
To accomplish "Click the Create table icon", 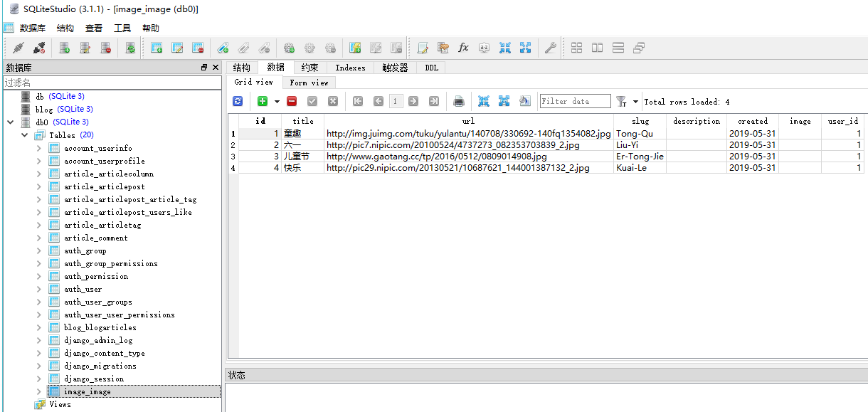I will (x=157, y=48).
